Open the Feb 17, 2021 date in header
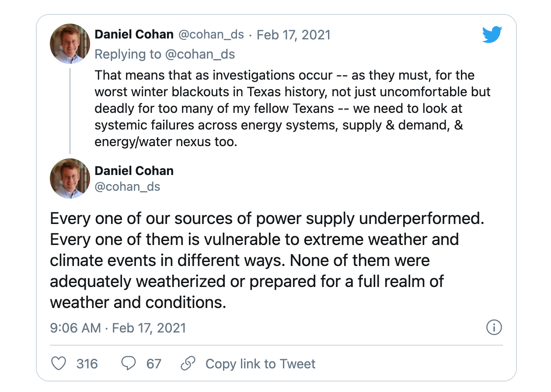This screenshot has width=551, height=392. point(293,35)
